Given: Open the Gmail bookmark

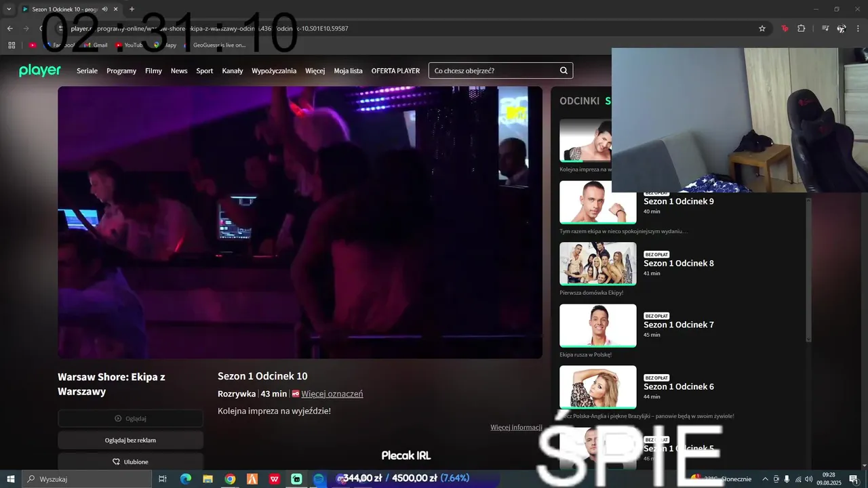Looking at the screenshot, I should 96,45.
